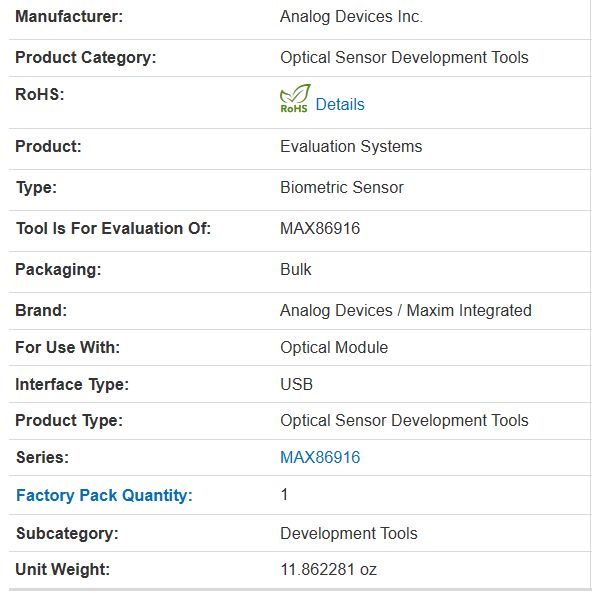Select the Analog Devices Inc. manufacturer value
The width and height of the screenshot is (592, 593).
[x=351, y=17]
